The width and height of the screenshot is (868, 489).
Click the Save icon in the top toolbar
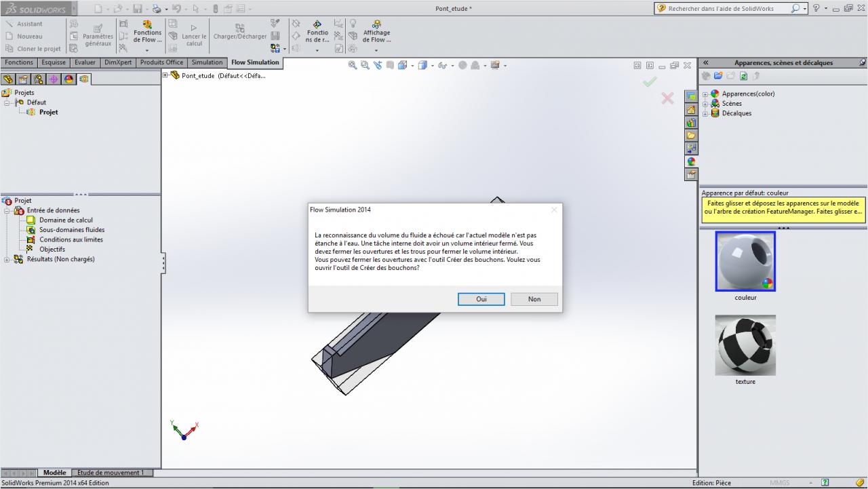pyautogui.click(x=137, y=9)
